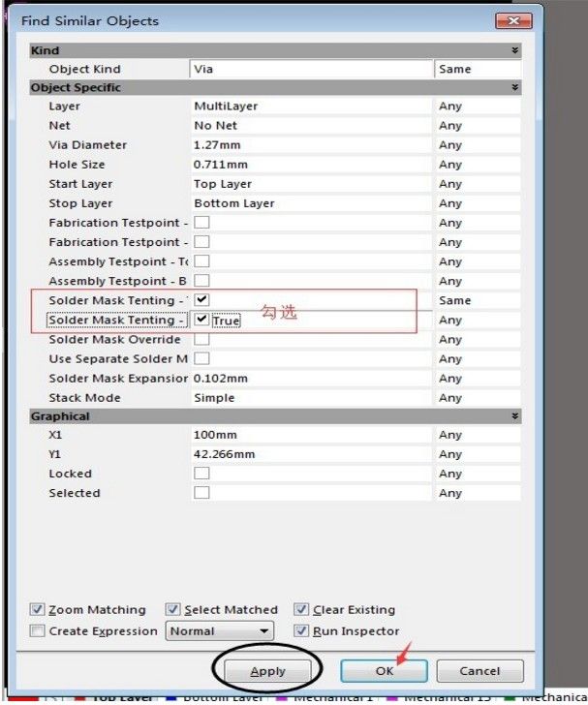Enable the Create Expression checkbox

pos(37,631)
